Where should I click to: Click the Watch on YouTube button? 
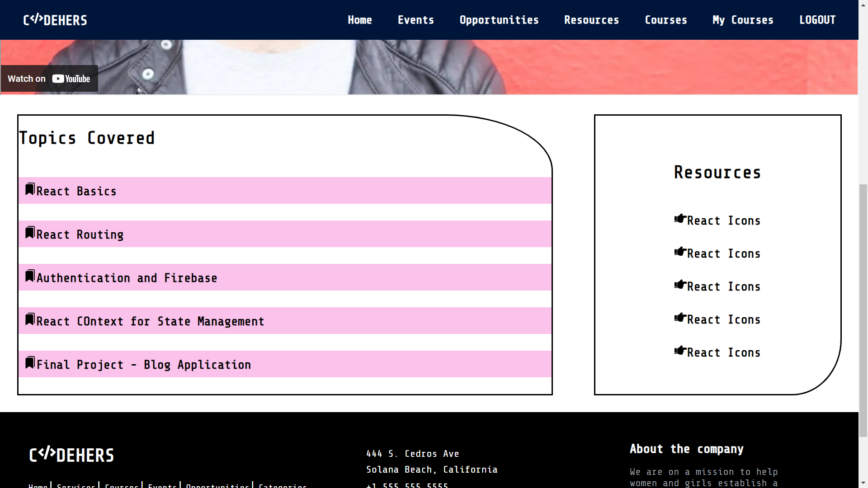point(49,79)
